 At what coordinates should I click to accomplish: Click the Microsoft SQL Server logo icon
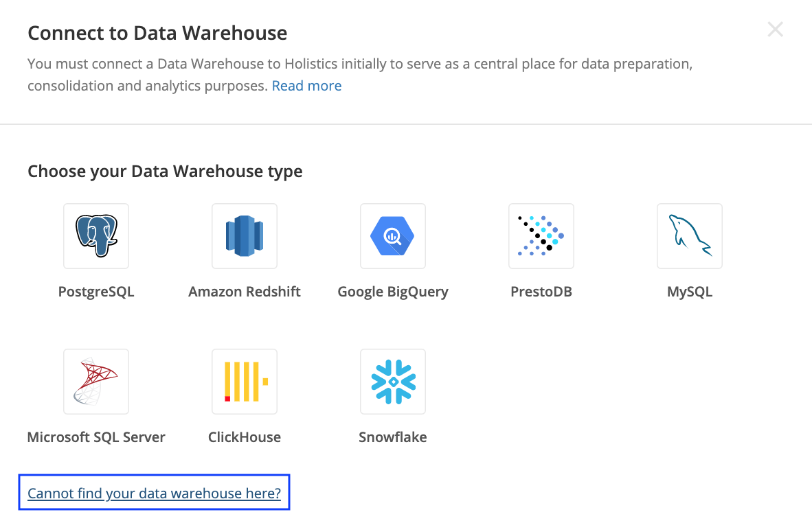96,381
